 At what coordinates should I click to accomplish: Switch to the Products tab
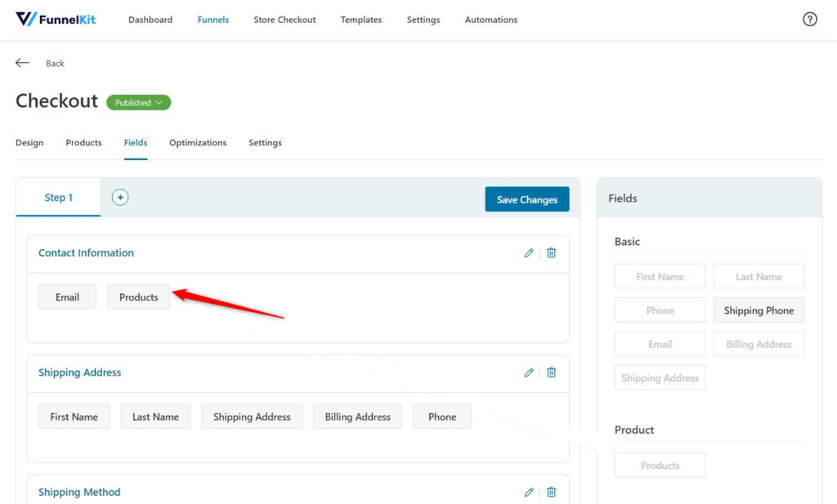(x=84, y=142)
